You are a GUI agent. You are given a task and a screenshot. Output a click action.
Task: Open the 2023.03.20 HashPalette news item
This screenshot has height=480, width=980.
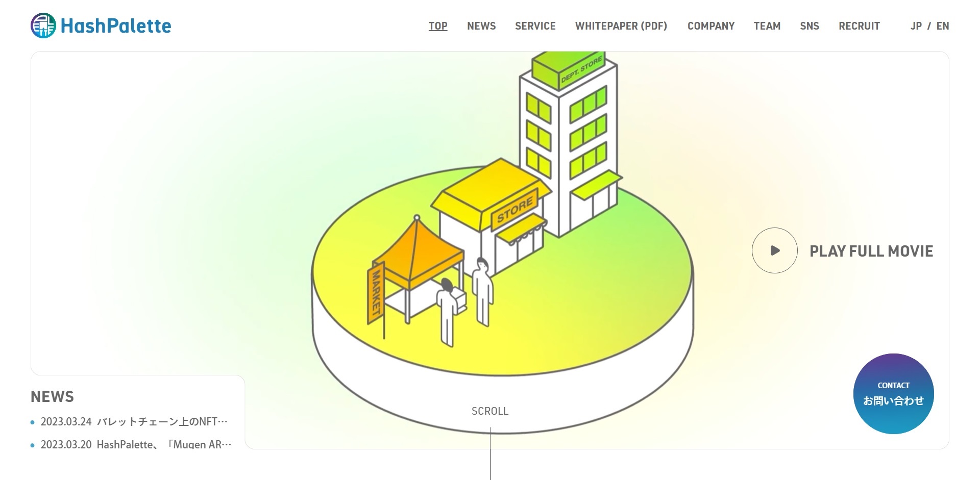(x=136, y=444)
